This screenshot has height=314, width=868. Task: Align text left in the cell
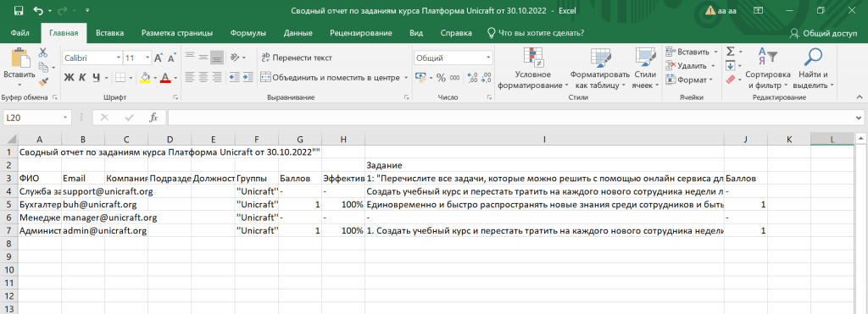point(190,77)
